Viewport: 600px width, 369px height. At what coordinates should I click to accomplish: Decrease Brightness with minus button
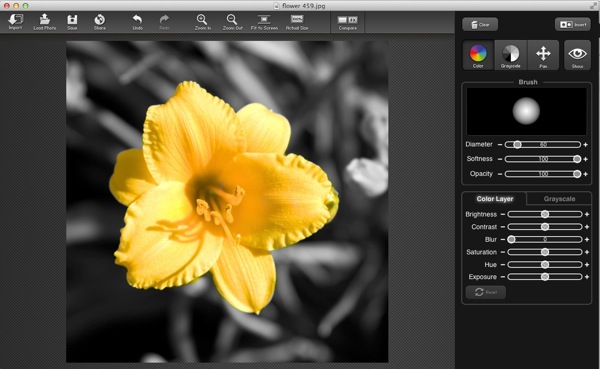502,215
